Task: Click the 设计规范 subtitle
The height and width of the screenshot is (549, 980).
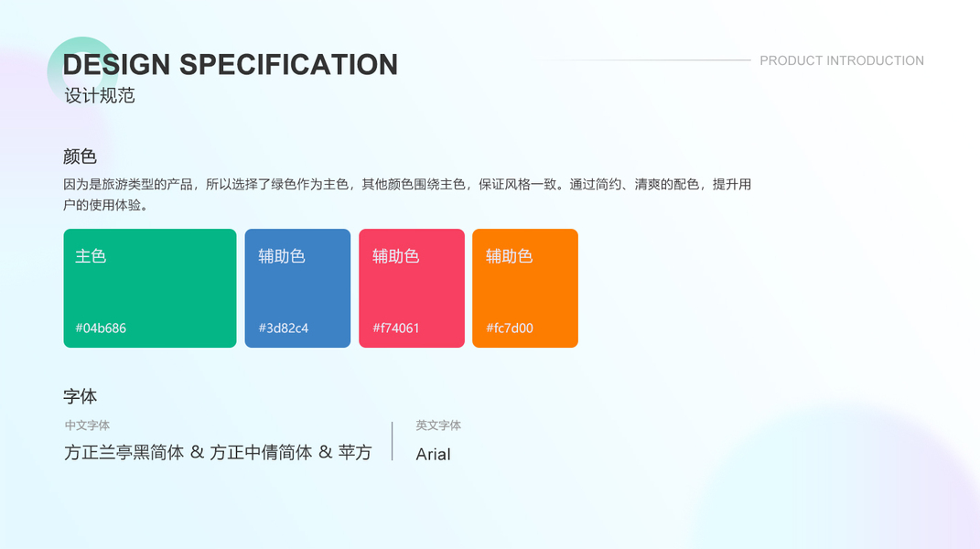Action: (x=100, y=96)
